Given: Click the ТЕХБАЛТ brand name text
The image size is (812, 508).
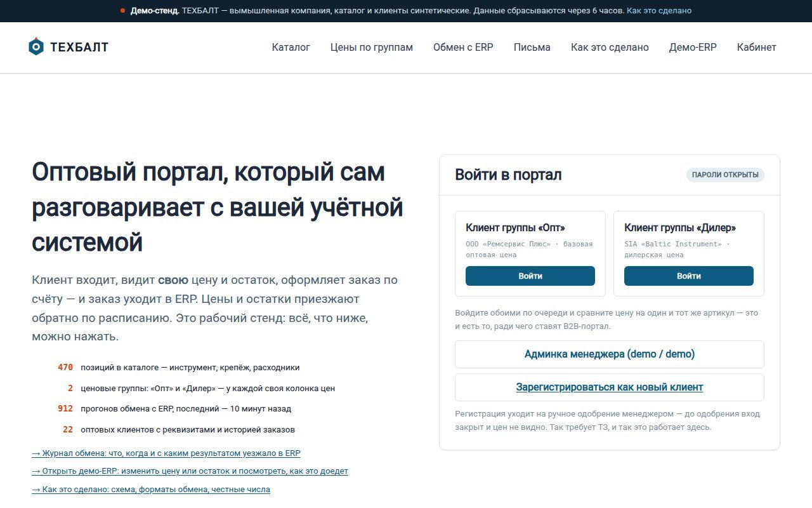Looking at the screenshot, I should pos(79,47).
